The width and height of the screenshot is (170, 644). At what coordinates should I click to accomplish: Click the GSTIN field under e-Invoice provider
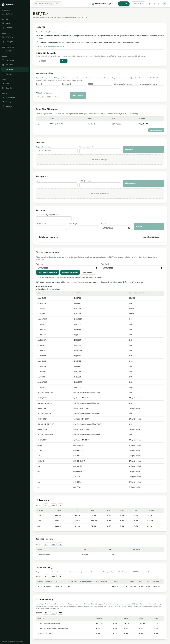click(100, 88)
